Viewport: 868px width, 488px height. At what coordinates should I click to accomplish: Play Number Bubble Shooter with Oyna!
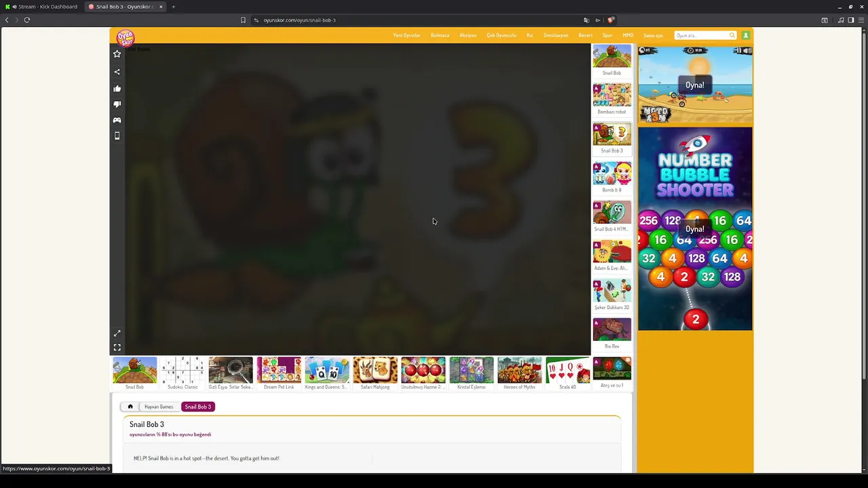coord(694,229)
